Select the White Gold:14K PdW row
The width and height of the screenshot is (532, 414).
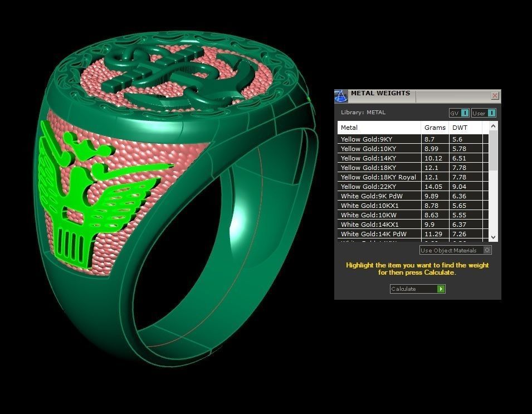click(x=413, y=234)
